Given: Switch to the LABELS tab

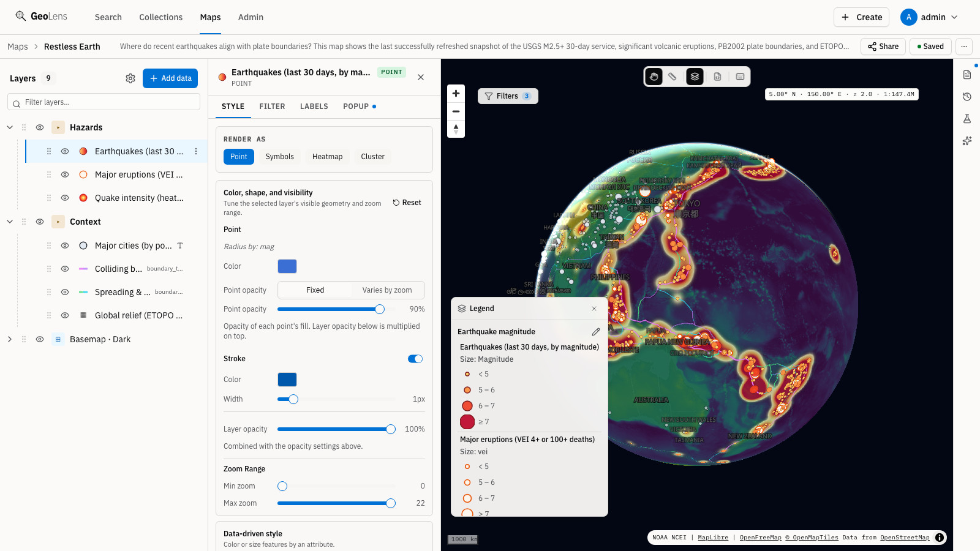Looking at the screenshot, I should (314, 107).
